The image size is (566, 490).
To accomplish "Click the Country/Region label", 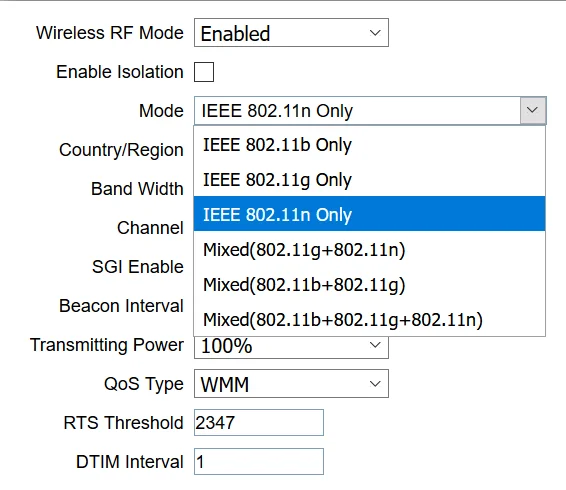I will tap(121, 150).
